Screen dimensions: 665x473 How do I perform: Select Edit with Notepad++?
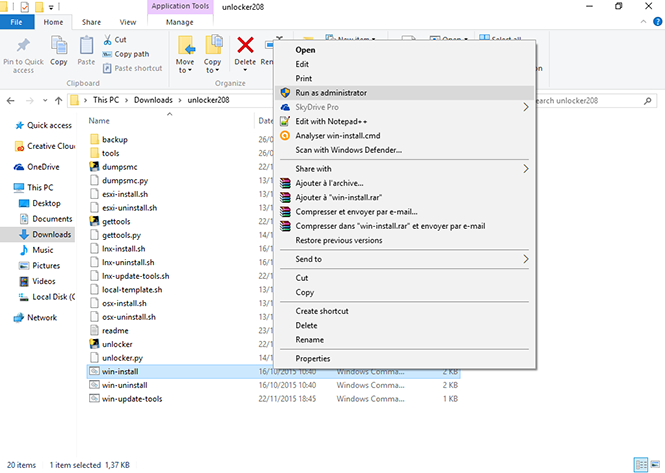(405, 121)
